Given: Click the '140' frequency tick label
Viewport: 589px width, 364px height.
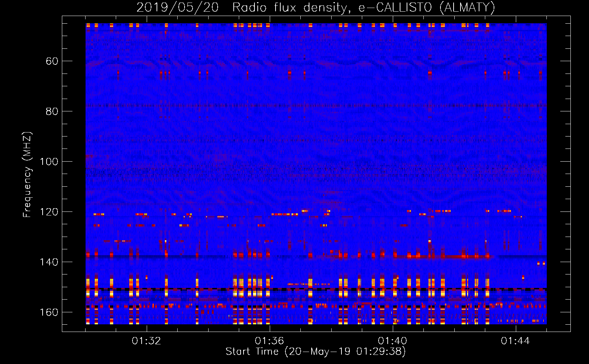Looking at the screenshot, I should (49, 262).
